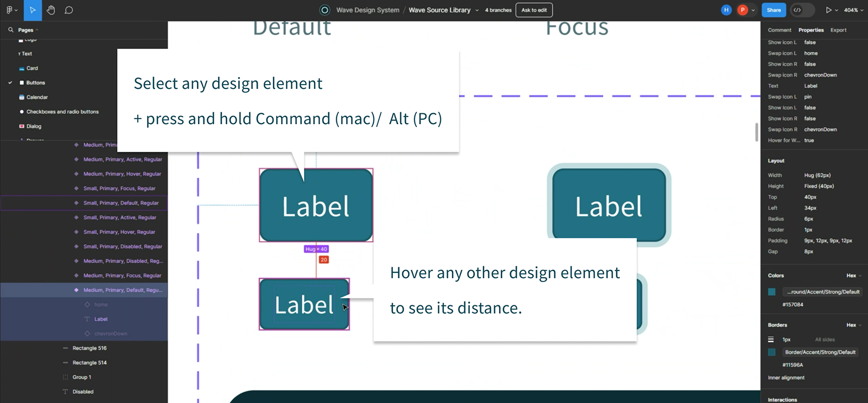Click the instance icon of the home layer

click(x=87, y=305)
